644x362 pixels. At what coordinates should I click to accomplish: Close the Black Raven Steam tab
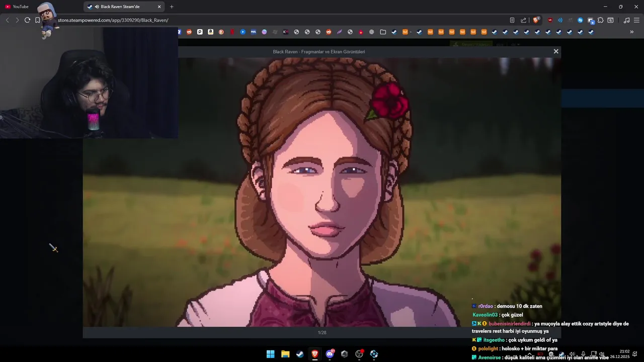[159, 7]
